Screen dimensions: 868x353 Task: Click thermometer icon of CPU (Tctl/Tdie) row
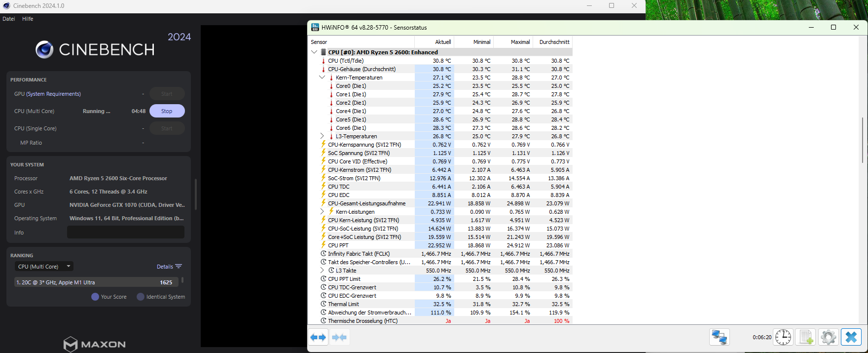point(324,61)
